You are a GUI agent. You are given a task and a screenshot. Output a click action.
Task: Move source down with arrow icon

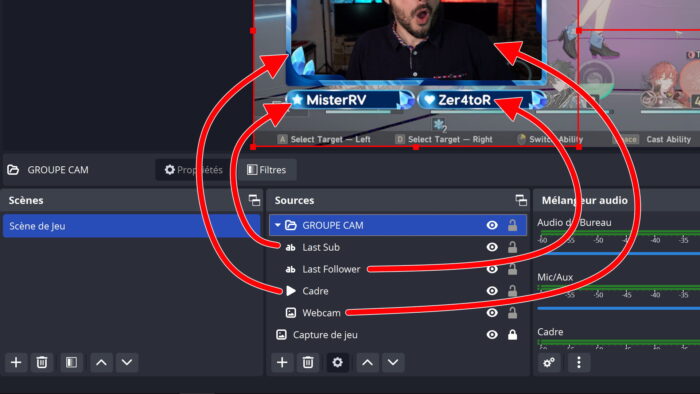tap(393, 362)
